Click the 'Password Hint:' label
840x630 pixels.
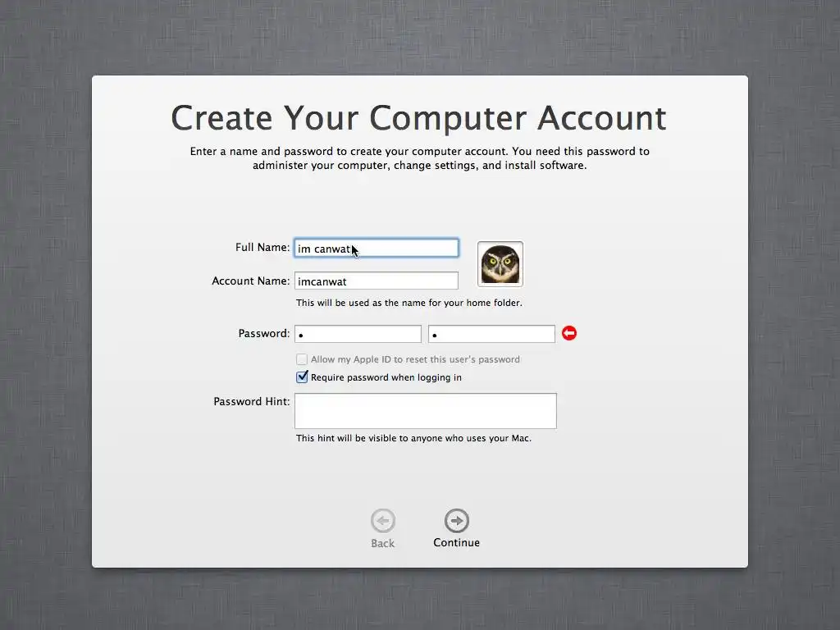point(252,401)
